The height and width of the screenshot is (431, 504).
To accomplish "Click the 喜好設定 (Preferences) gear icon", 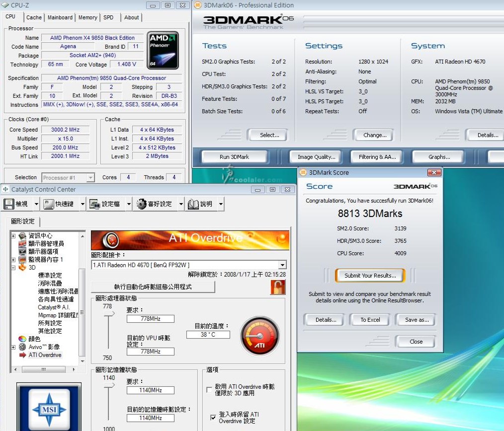I will click(142, 204).
